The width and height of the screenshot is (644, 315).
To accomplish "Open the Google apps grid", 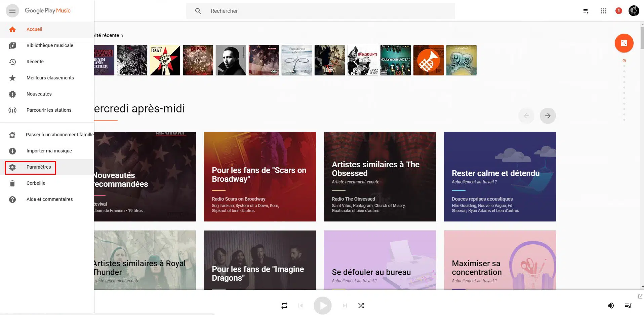I will (x=604, y=11).
